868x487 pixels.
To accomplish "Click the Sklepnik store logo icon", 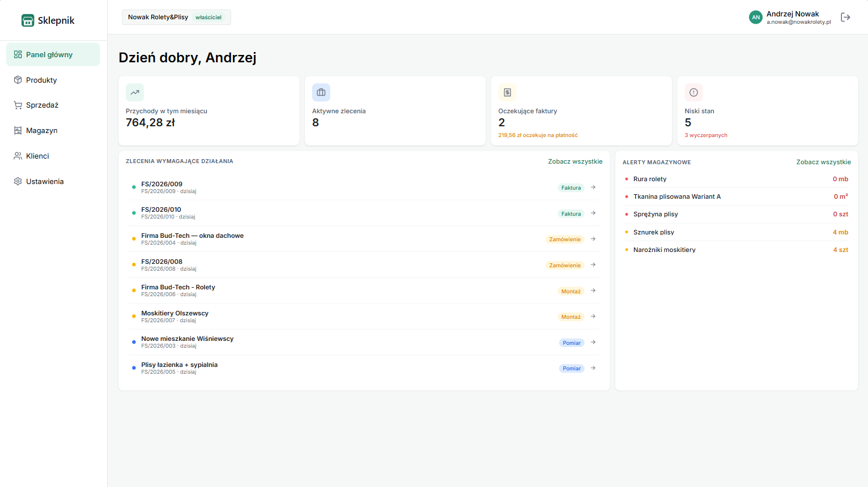I will pyautogui.click(x=28, y=20).
